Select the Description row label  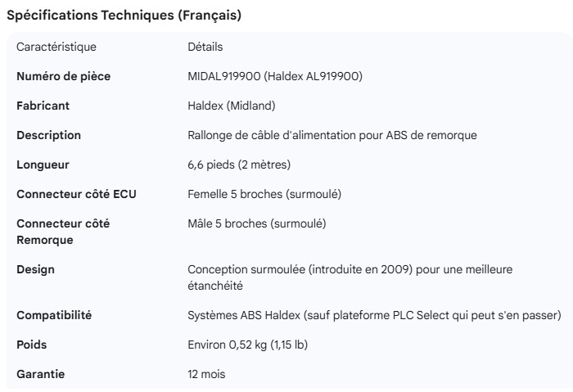[49, 135]
